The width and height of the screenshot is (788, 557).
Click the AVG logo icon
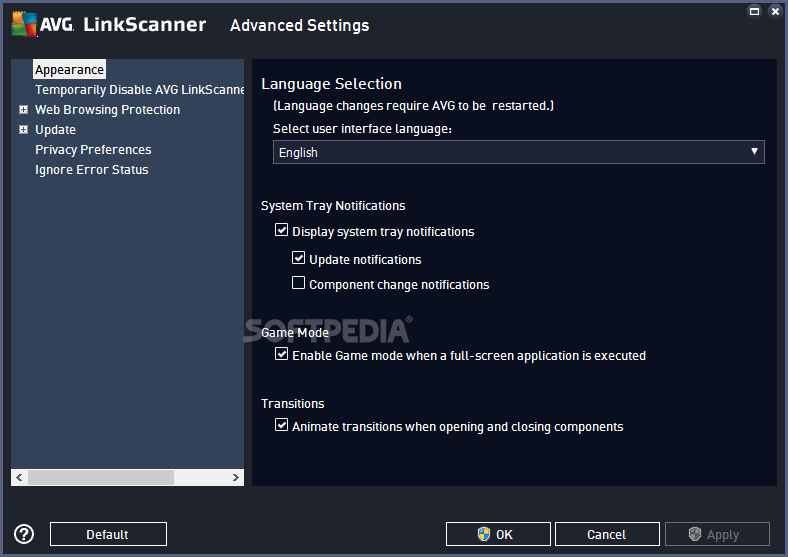pyautogui.click(x=24, y=25)
